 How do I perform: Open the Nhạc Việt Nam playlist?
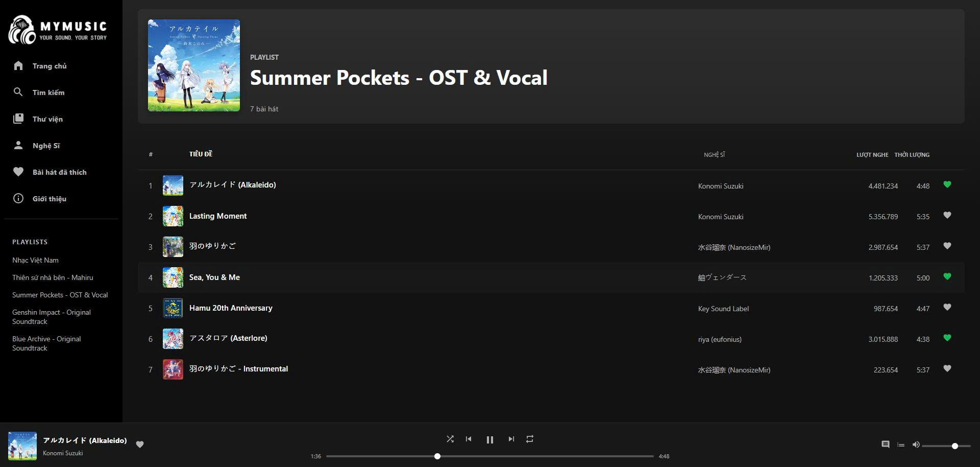click(x=35, y=260)
